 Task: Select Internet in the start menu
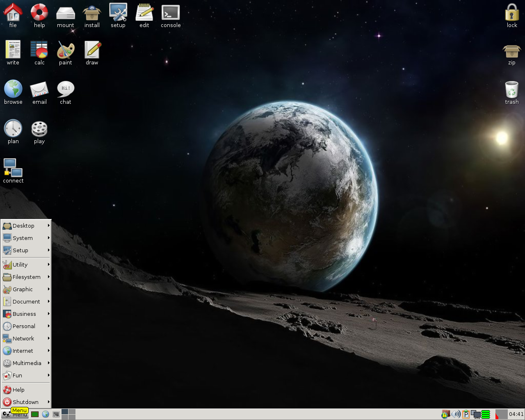coord(26,351)
